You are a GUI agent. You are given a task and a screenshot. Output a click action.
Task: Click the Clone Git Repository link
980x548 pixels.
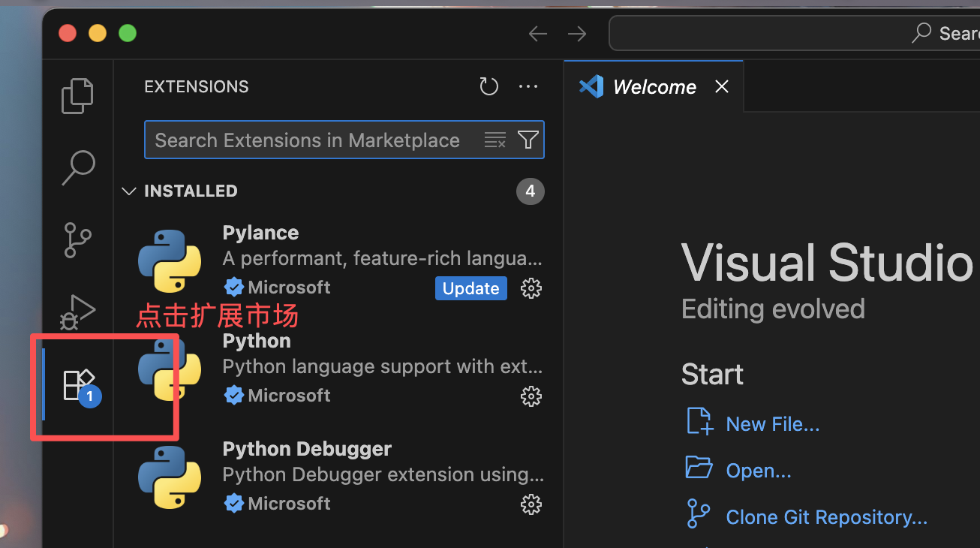tap(827, 517)
